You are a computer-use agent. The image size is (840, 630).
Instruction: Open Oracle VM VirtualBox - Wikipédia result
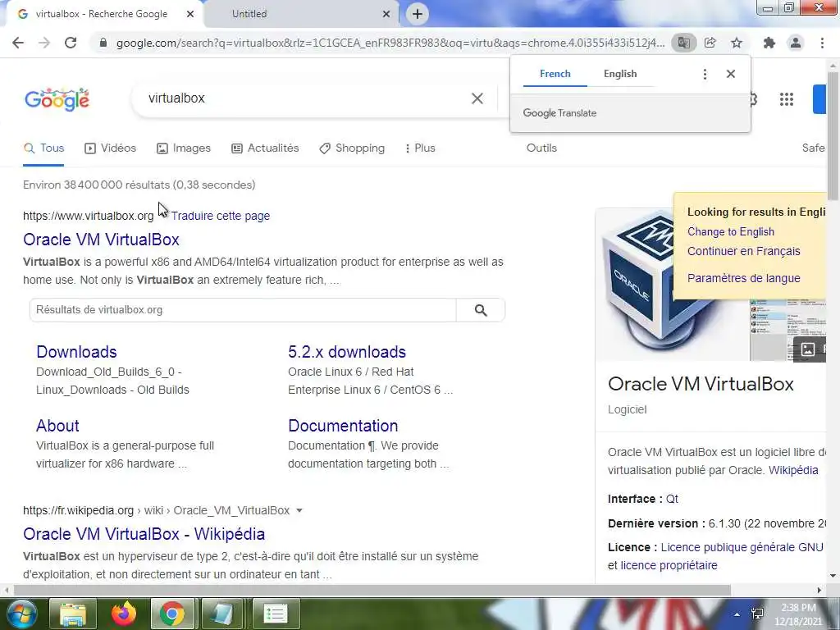point(144,534)
